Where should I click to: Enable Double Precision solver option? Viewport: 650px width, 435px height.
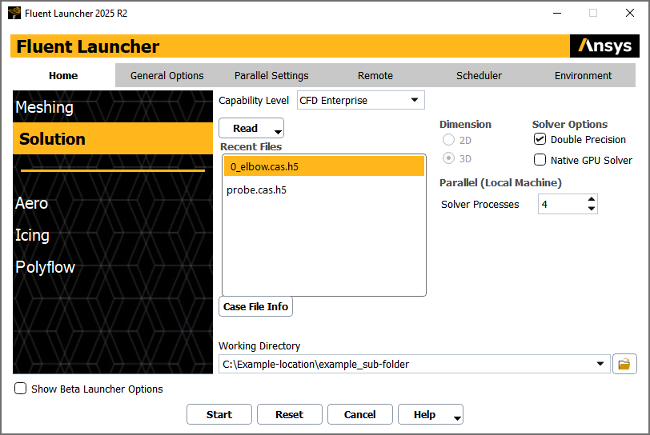tap(540, 139)
